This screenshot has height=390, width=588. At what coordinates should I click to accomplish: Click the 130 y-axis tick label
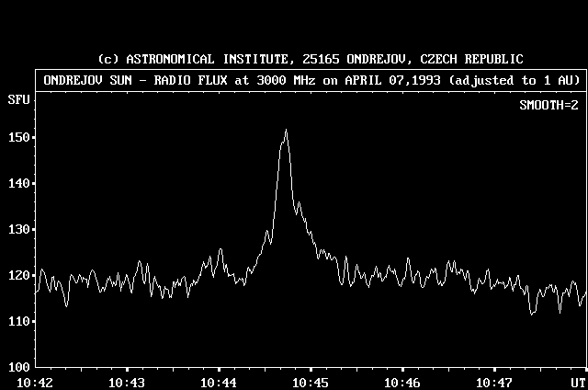tap(17, 229)
